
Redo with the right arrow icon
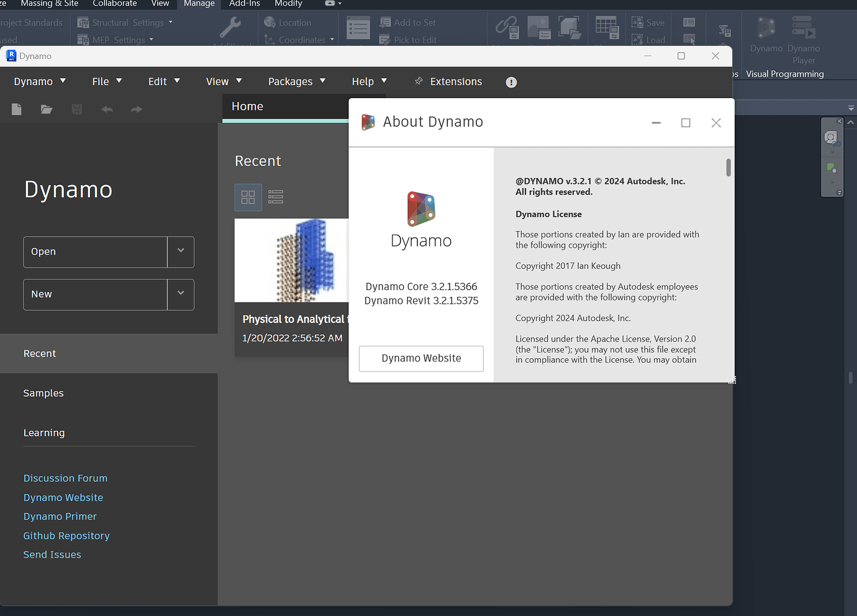(x=136, y=109)
